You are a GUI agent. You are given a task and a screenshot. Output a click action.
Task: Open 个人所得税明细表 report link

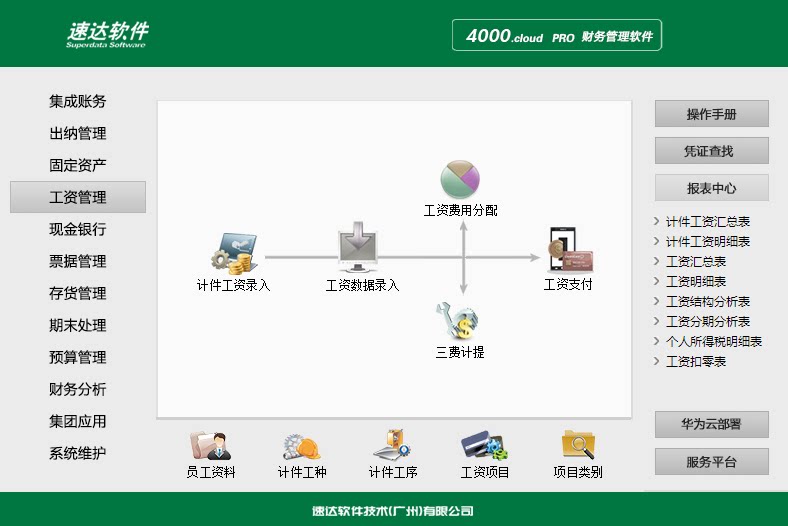coord(714,342)
